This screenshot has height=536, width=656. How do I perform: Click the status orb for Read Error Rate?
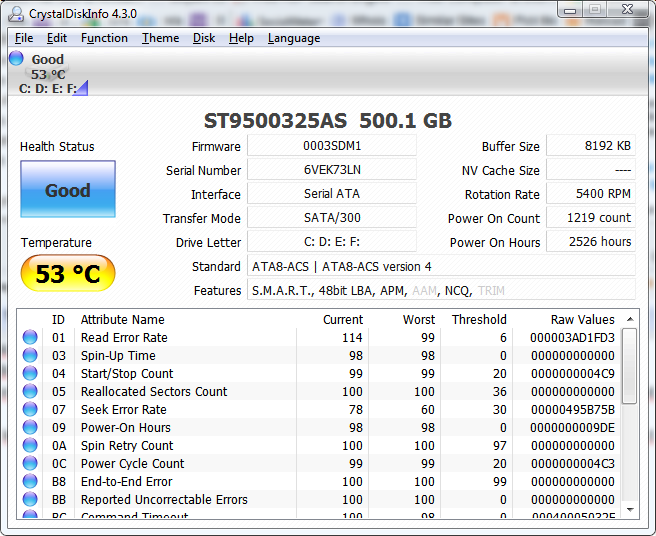(x=30, y=337)
